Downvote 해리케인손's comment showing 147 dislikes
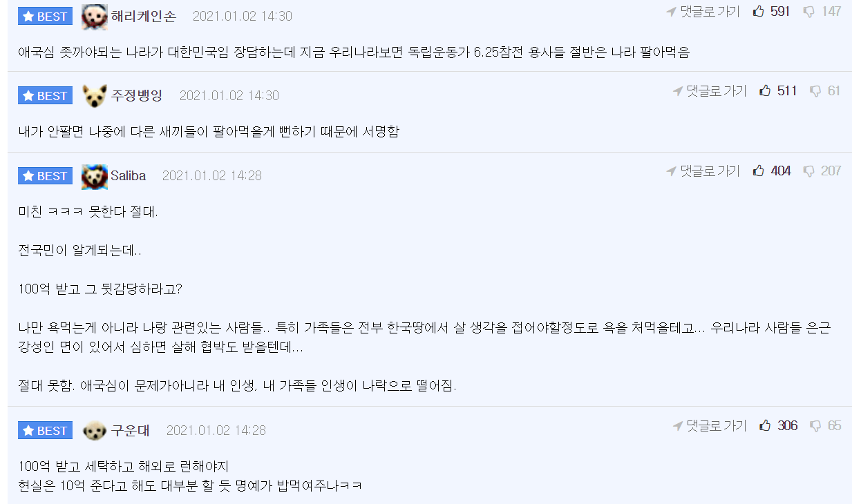The height and width of the screenshot is (504, 852). [809, 12]
